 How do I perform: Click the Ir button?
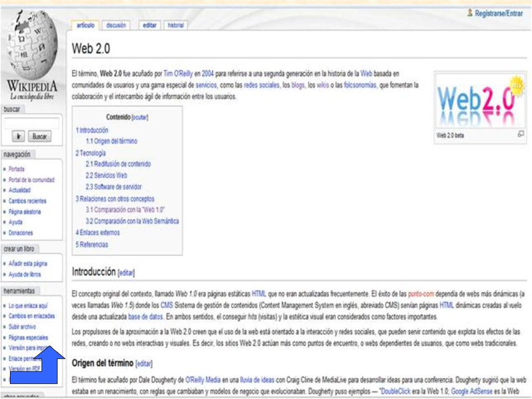click(x=18, y=136)
